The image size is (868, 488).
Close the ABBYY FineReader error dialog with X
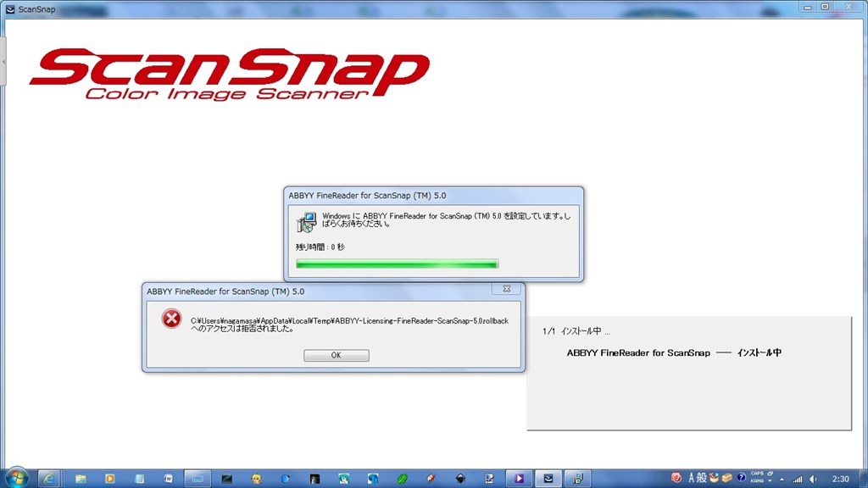(x=506, y=289)
